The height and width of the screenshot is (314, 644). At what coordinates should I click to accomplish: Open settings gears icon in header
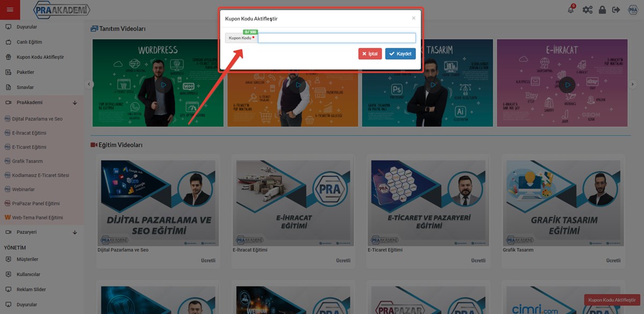pyautogui.click(x=588, y=10)
